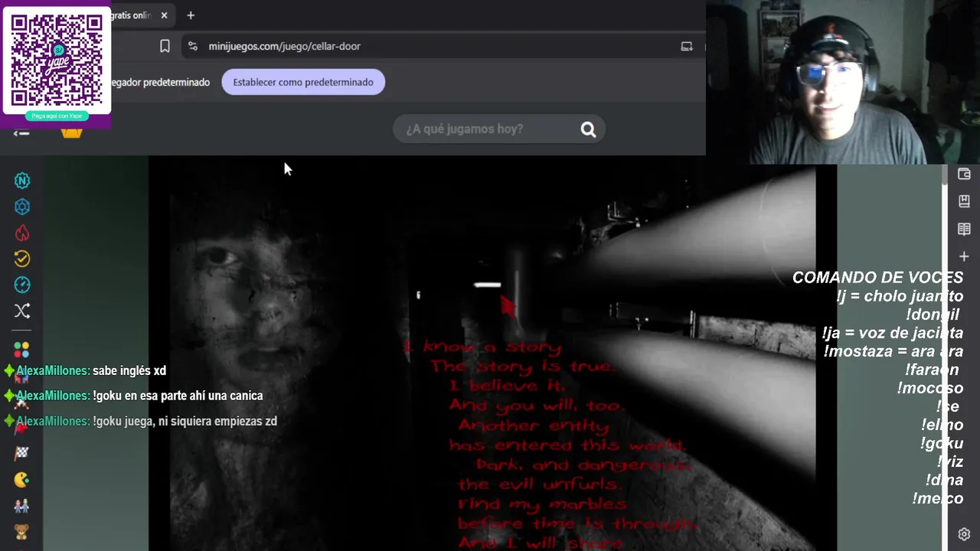This screenshot has width=980, height=551.
Task: Open the 'N' new games sidebar icon
Action: (x=22, y=181)
